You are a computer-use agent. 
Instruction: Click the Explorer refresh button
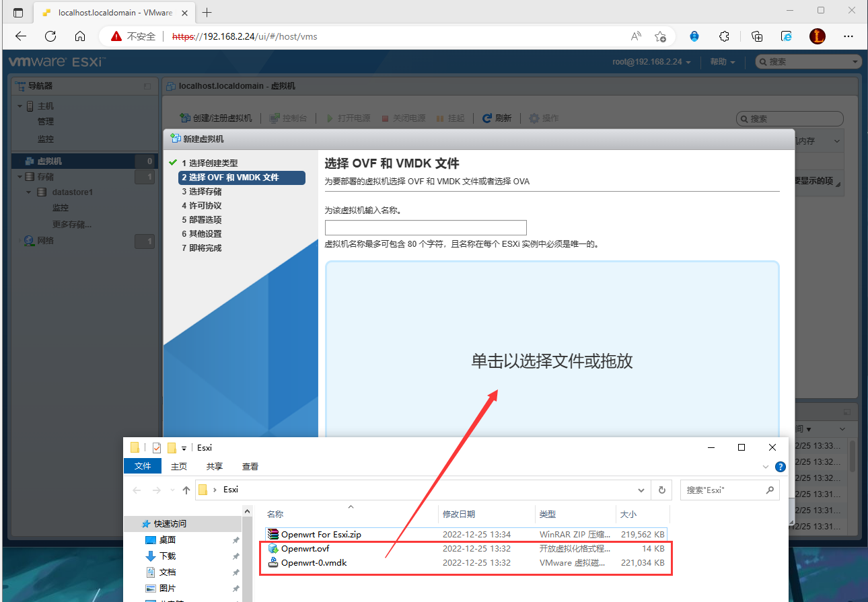point(662,490)
